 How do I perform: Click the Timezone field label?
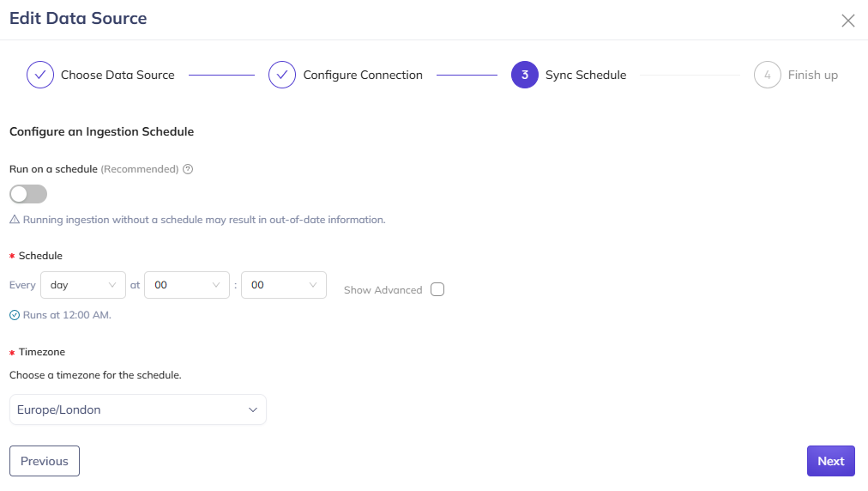[x=42, y=352]
